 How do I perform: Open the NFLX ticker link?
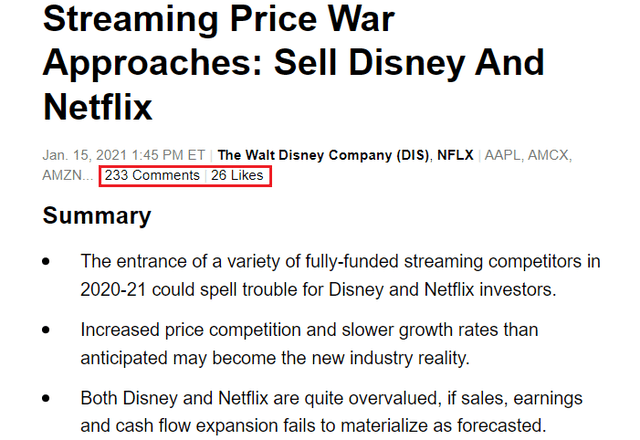tap(455, 155)
